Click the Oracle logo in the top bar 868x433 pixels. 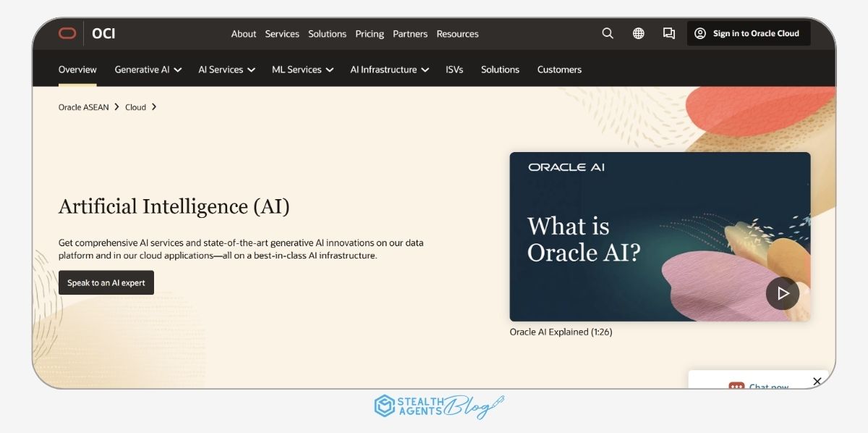(67, 33)
